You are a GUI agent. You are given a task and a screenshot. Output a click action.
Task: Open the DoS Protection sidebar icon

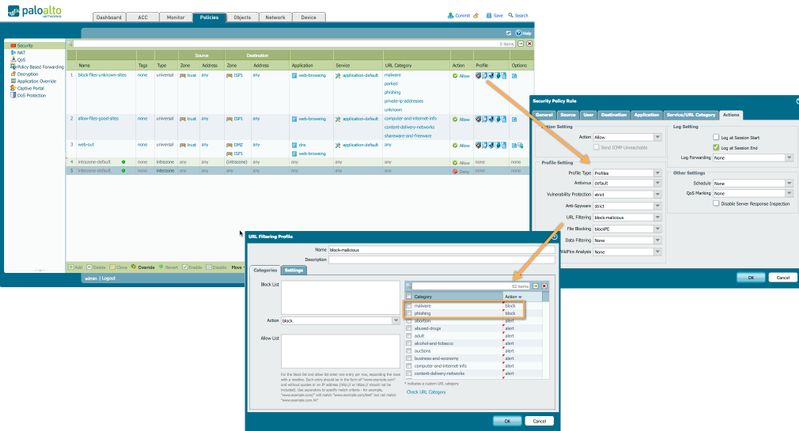pyautogui.click(x=13, y=95)
